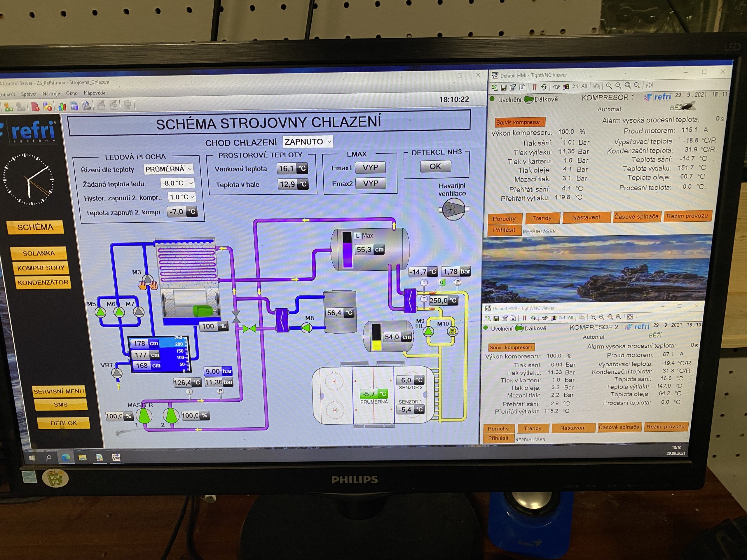Click the yellow M10 pump symbol

[452, 331]
